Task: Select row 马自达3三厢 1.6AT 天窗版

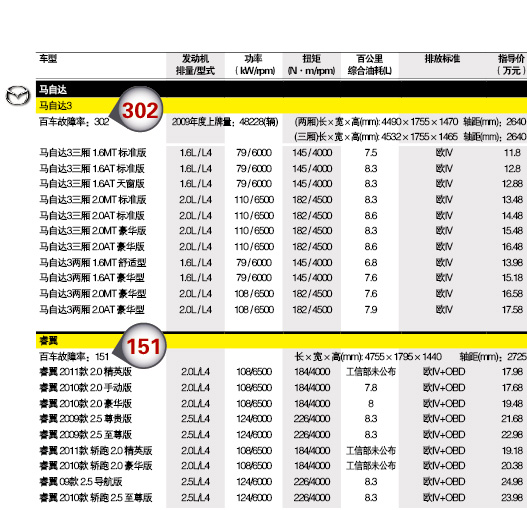Action: pos(281,184)
